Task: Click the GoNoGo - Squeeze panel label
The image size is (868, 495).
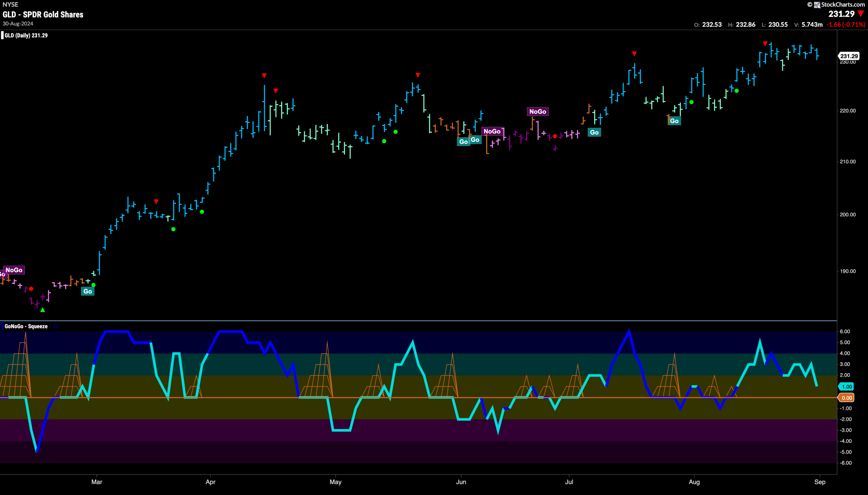Action: [x=26, y=326]
